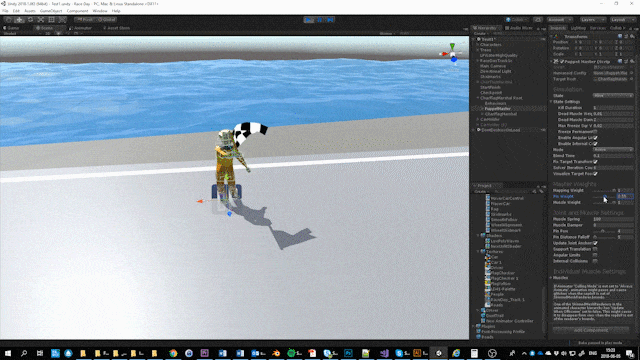This screenshot has height=360, width=640.
Task: Switch to the Game tab
Action: [x=12, y=28]
